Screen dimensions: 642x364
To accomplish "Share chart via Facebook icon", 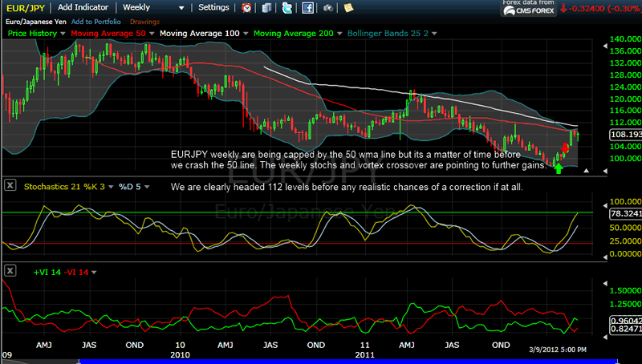I will [x=307, y=8].
